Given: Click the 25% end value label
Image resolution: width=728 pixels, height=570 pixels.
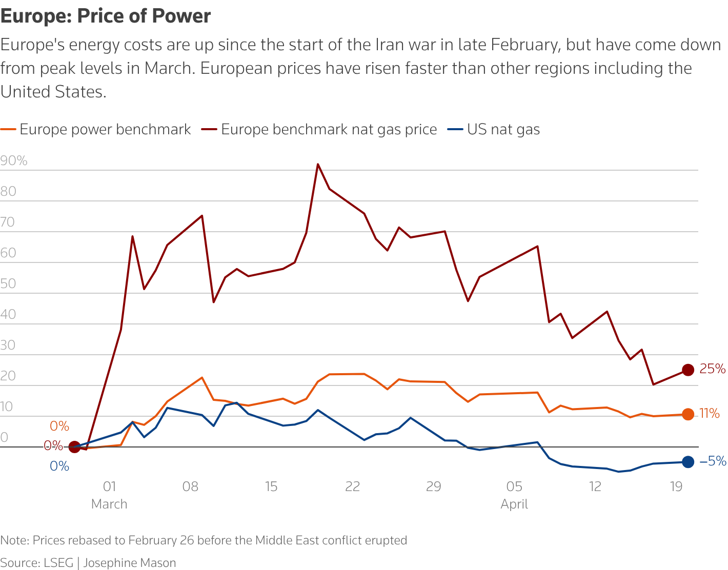Looking at the screenshot, I should point(713,369).
